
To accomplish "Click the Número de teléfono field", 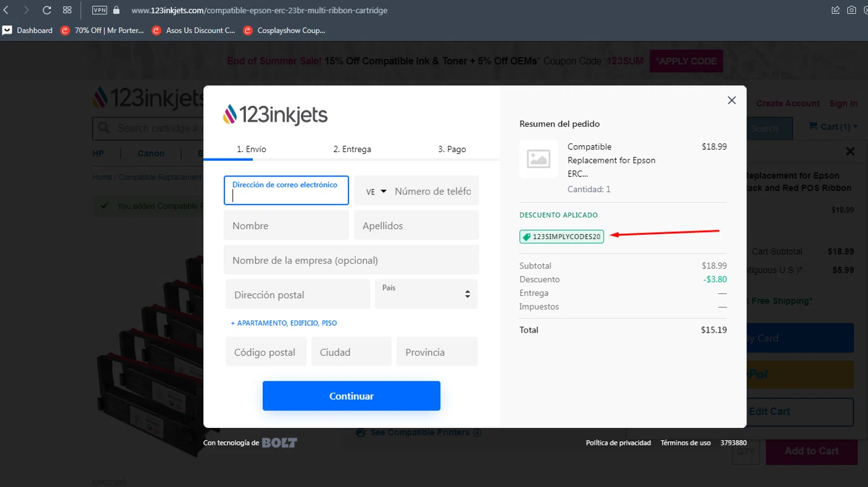I will tap(434, 191).
